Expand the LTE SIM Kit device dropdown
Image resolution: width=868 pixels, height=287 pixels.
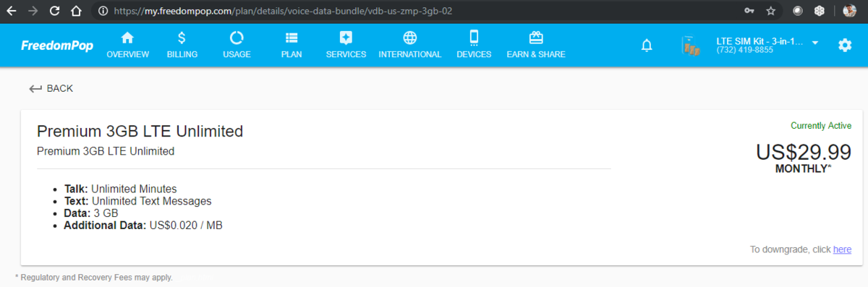click(815, 43)
